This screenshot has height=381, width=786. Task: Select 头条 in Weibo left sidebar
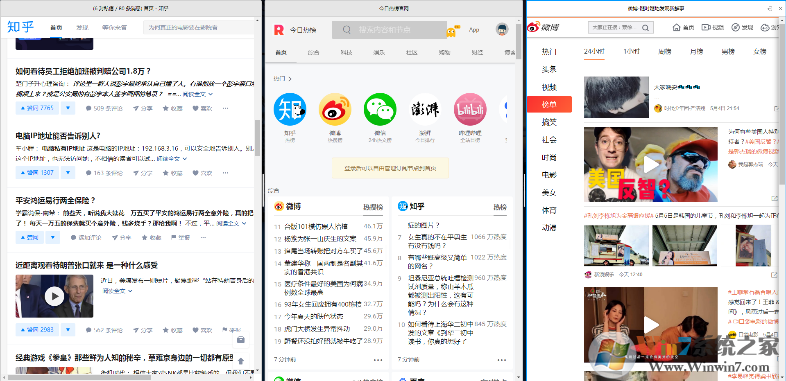coord(549,69)
